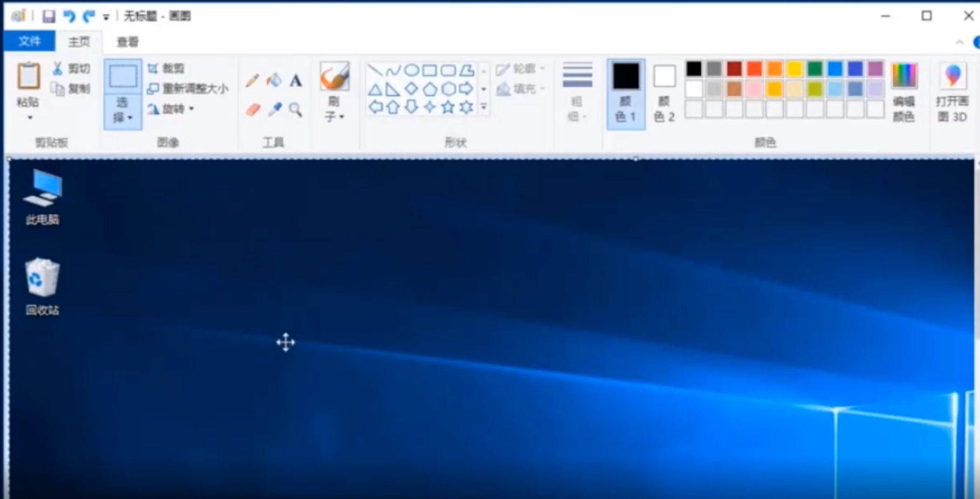Choose the Rectangle shape
The width and height of the screenshot is (980, 499).
coord(430,70)
